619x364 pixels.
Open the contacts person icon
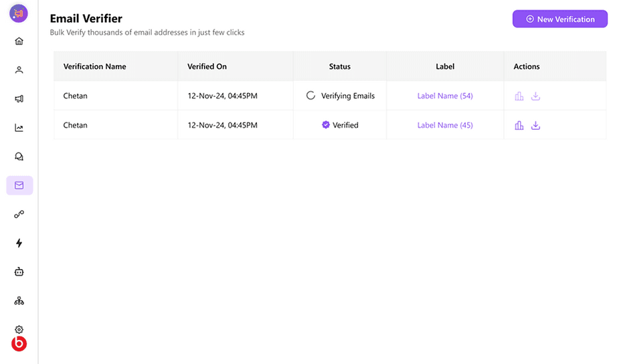[x=19, y=70]
